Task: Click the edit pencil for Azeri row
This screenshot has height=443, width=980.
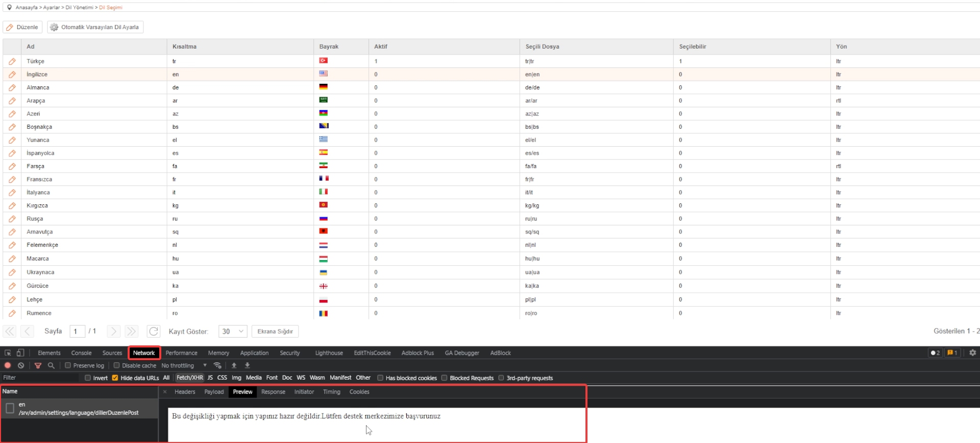Action: [12, 114]
